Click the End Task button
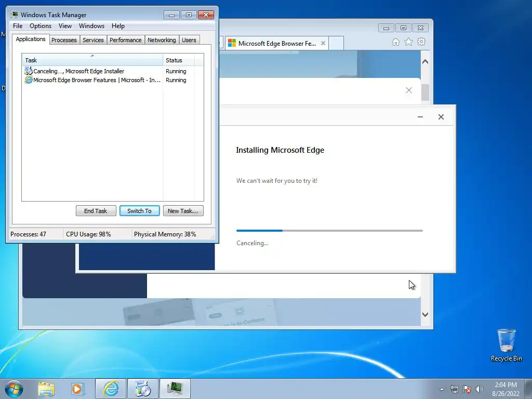Image resolution: width=532 pixels, height=399 pixels. [x=96, y=211]
